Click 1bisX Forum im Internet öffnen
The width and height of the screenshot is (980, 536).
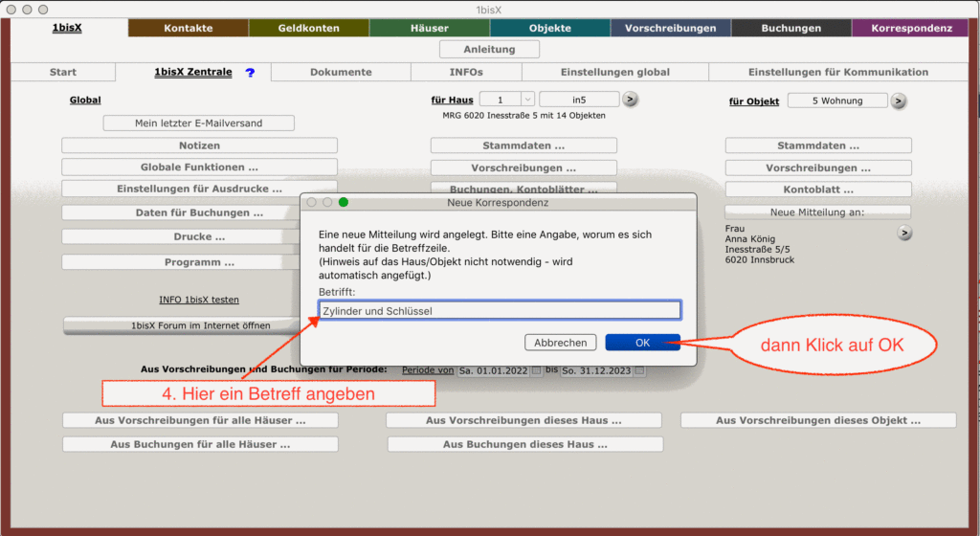coord(183,325)
